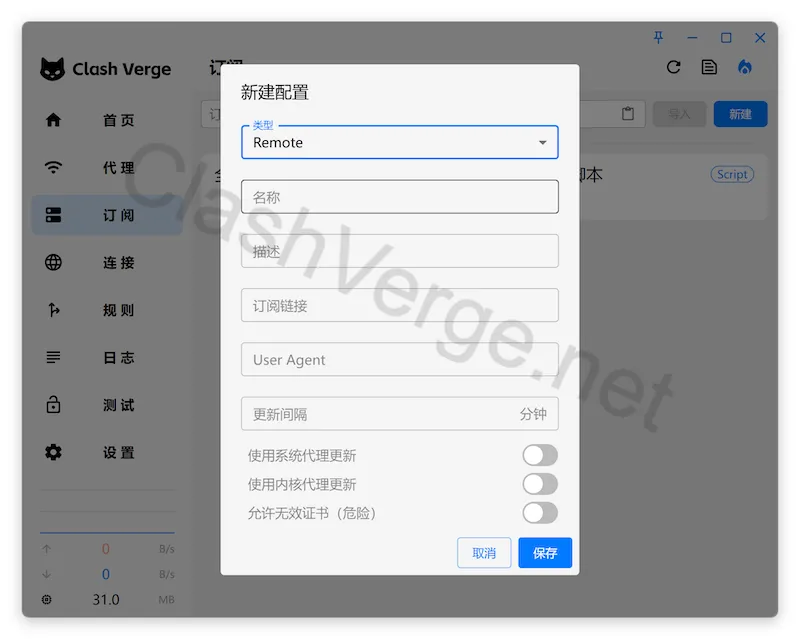Enable 使用系统代理更新 toggle
This screenshot has width=800, height=639.
click(540, 455)
